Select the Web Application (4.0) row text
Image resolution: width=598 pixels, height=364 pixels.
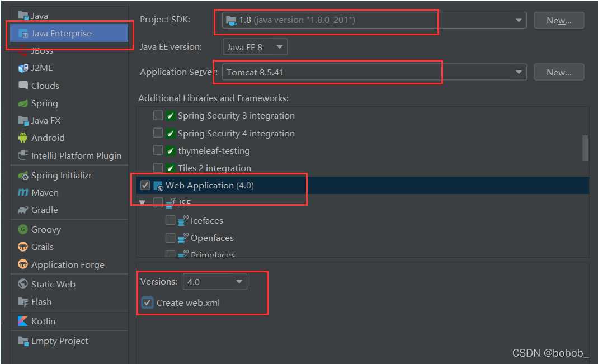(210, 186)
